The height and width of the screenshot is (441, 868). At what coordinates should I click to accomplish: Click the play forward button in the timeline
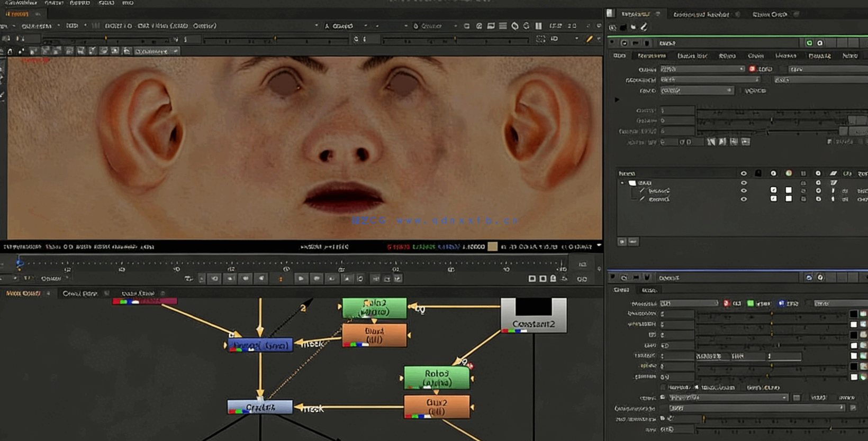point(301,279)
